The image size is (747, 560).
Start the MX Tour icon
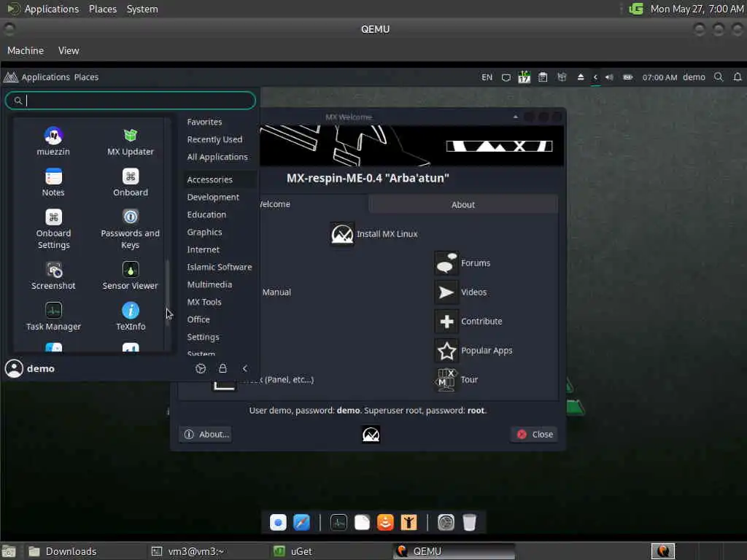tap(446, 379)
